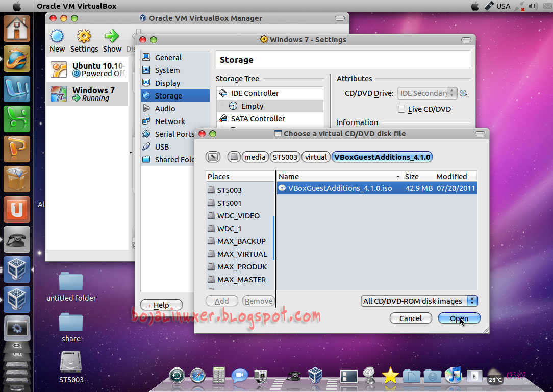Open the CD/DVD Drive IDE Secondary dropdown
The image size is (553, 392).
pos(427,93)
